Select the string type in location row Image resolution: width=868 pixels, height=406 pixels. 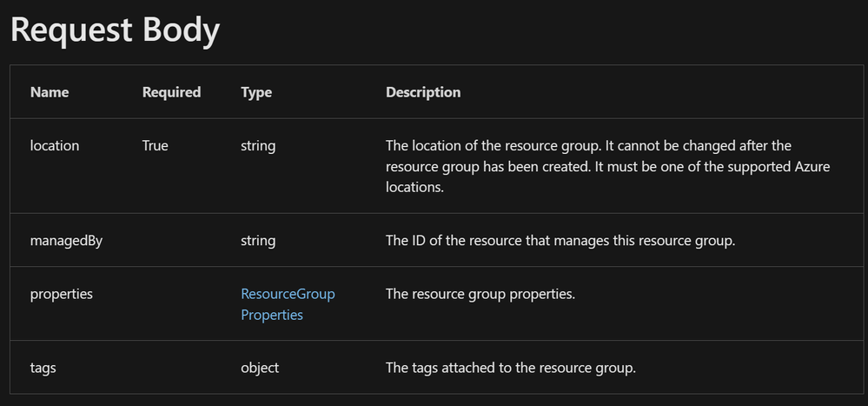pyautogui.click(x=258, y=146)
